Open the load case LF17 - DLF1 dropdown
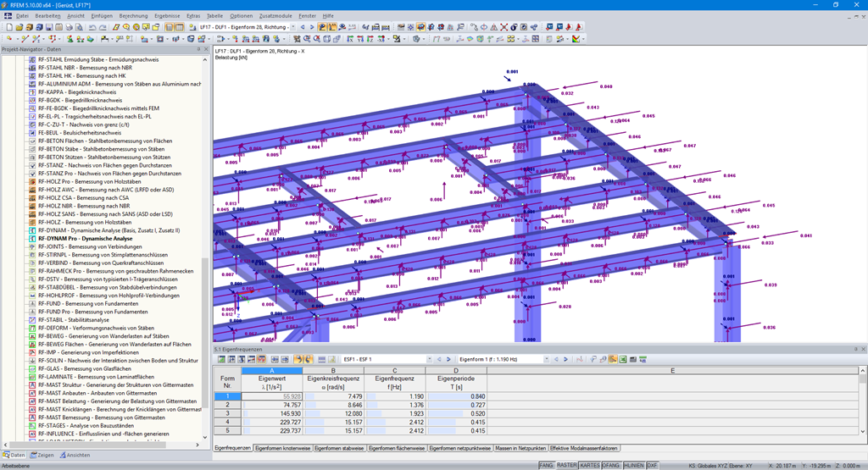The width and height of the screenshot is (868, 470). pos(293,26)
